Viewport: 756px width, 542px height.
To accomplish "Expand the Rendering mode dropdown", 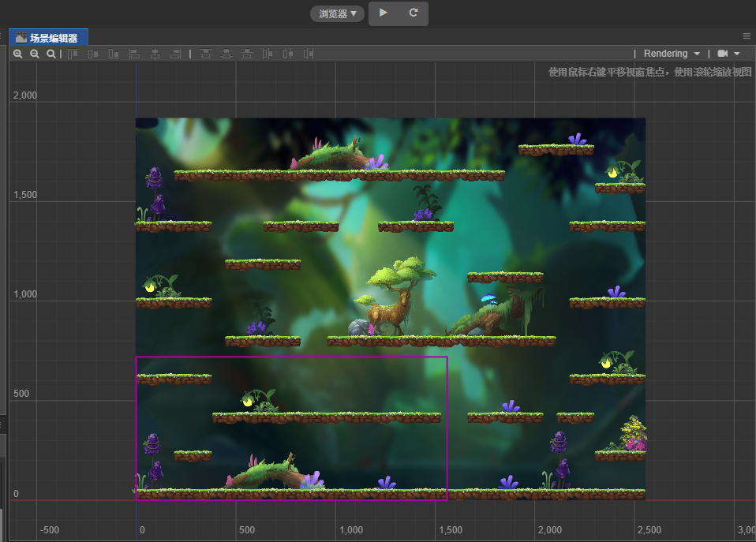I will pyautogui.click(x=672, y=54).
